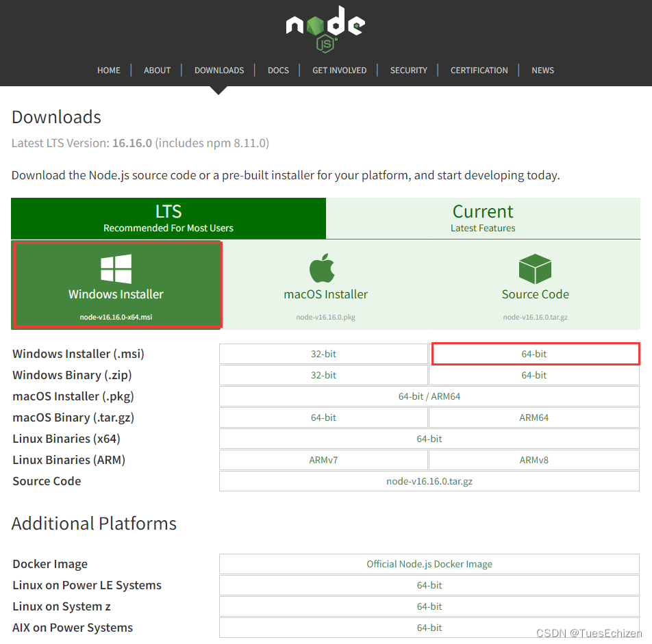
Task: Download 64-bit Linux on Power LE Systems
Action: (x=429, y=585)
